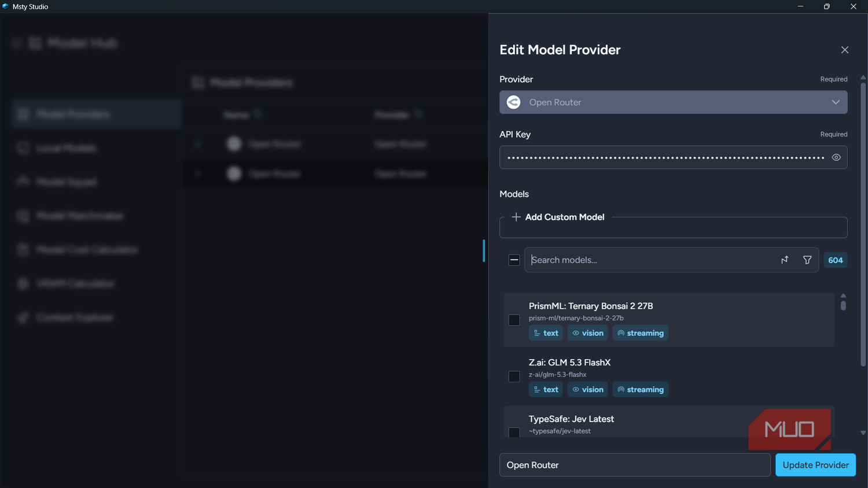
Task: Close the Edit Model Provider panel
Action: click(x=845, y=50)
